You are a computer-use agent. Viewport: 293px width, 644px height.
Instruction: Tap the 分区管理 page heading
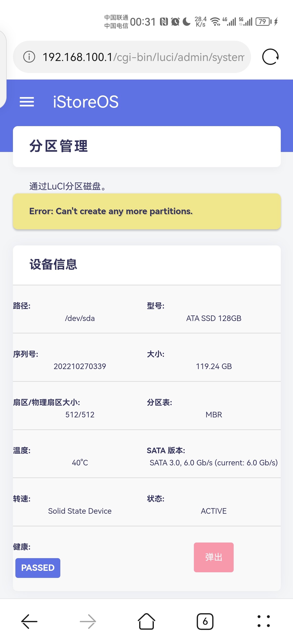[59, 146]
